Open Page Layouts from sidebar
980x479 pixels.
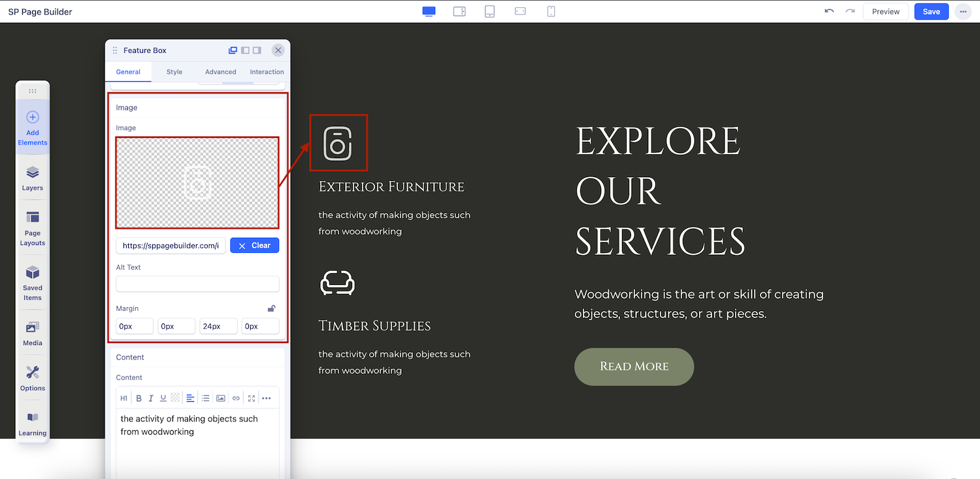(x=33, y=228)
